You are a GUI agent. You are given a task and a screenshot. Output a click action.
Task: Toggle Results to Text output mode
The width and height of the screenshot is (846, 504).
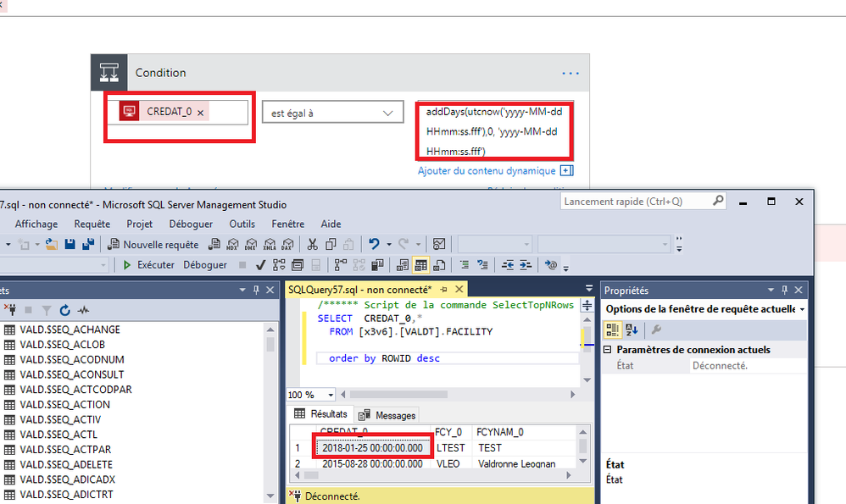pos(403,264)
